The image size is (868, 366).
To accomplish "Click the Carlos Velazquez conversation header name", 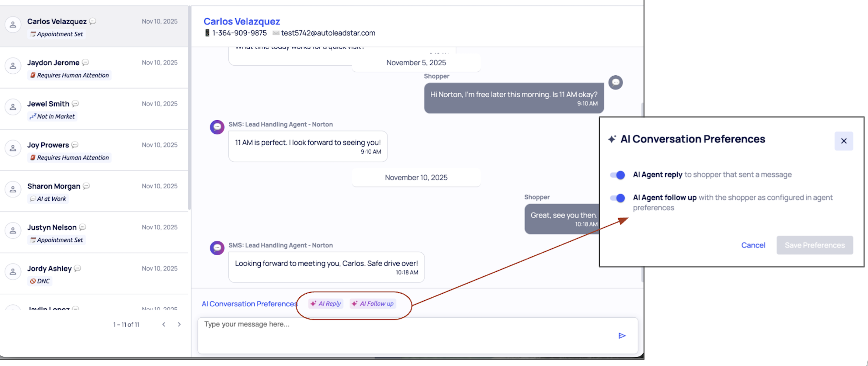I will coord(241,22).
